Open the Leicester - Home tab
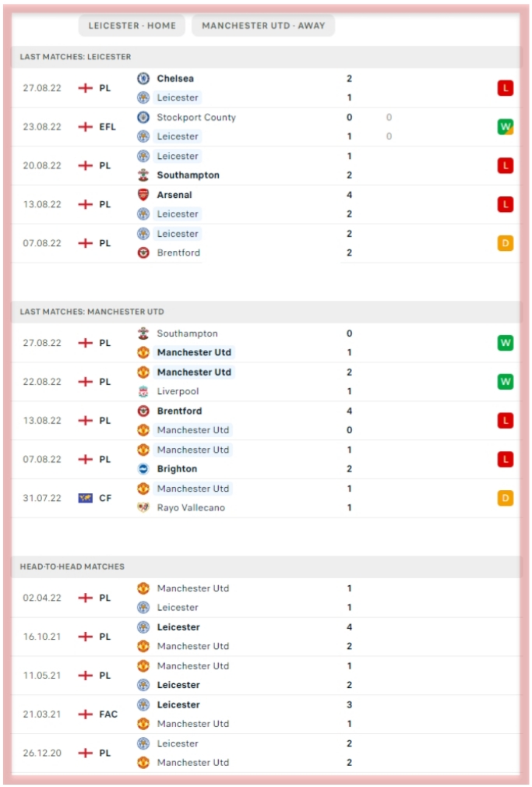Viewport: 532px width, 787px height. click(x=132, y=26)
